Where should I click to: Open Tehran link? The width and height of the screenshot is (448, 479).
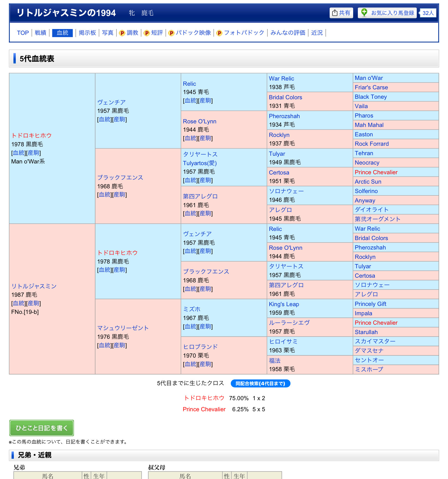(x=364, y=153)
